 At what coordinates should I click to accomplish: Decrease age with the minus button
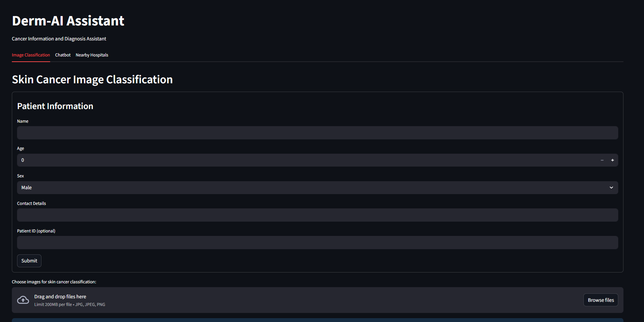tap(602, 160)
